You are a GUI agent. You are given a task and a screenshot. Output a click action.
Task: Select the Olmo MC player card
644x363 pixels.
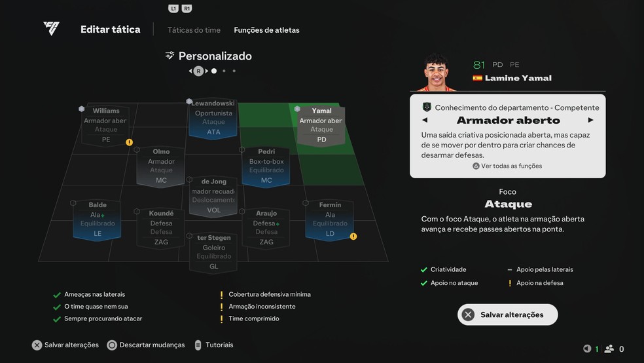point(161,166)
